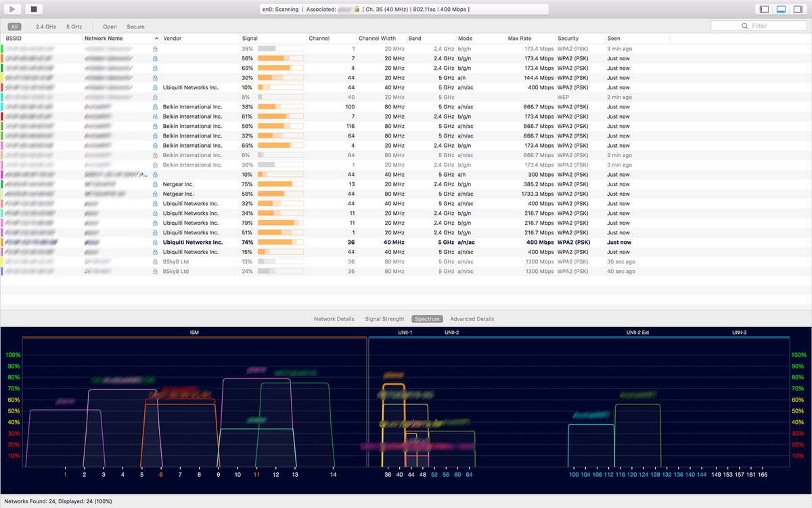Screen dimensions: 812x508
Task: Click the sort arrow in the Network Name header
Action: [156, 39]
